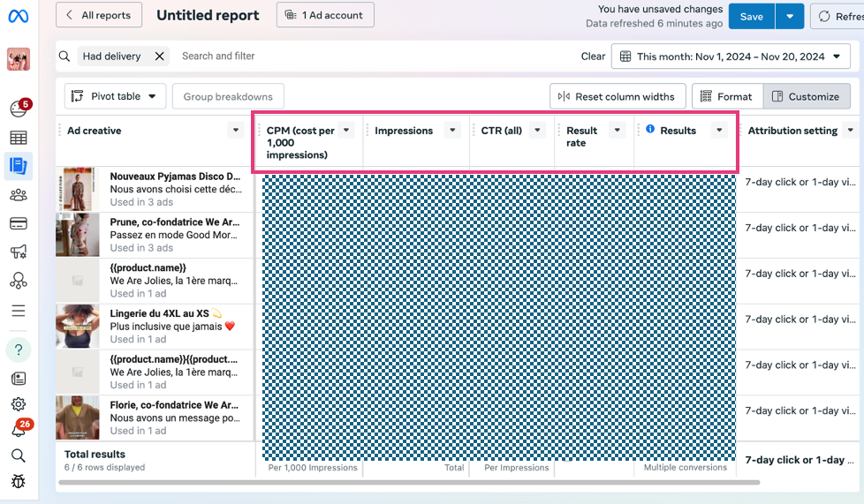The height and width of the screenshot is (504, 864).
Task: Open the Meta logo home
Action: [19, 16]
